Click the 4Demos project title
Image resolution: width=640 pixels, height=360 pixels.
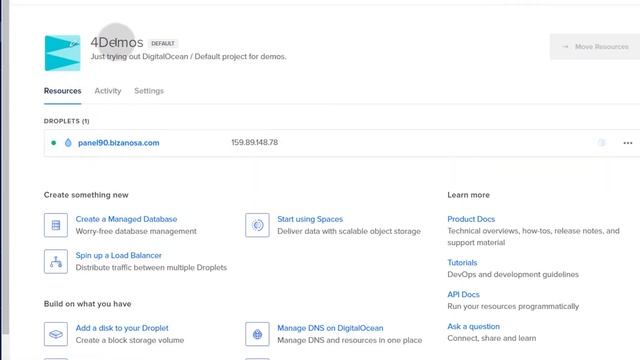coord(117,42)
